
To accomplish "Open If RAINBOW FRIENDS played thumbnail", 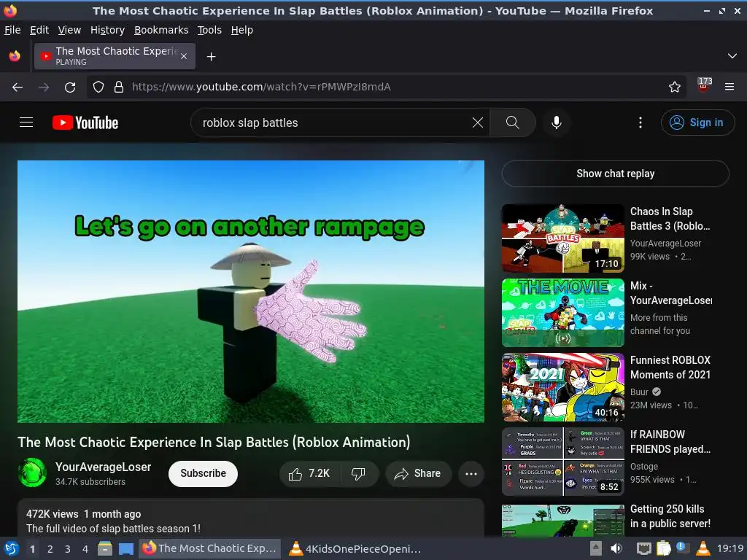I will pyautogui.click(x=563, y=462).
